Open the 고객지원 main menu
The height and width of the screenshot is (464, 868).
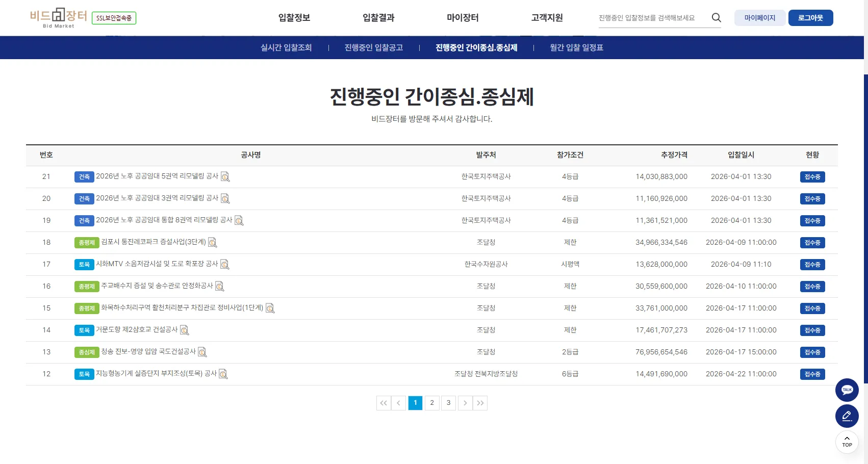(x=547, y=18)
